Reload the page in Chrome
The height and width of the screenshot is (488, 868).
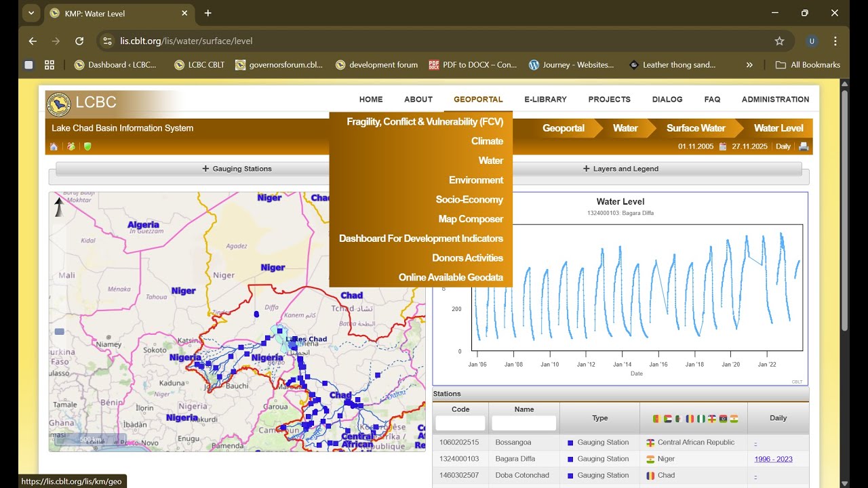(x=79, y=41)
